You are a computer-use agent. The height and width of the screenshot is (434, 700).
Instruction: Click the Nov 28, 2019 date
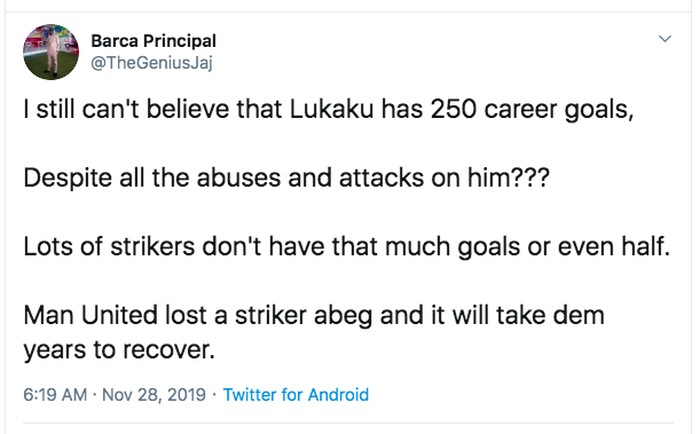[x=152, y=395]
